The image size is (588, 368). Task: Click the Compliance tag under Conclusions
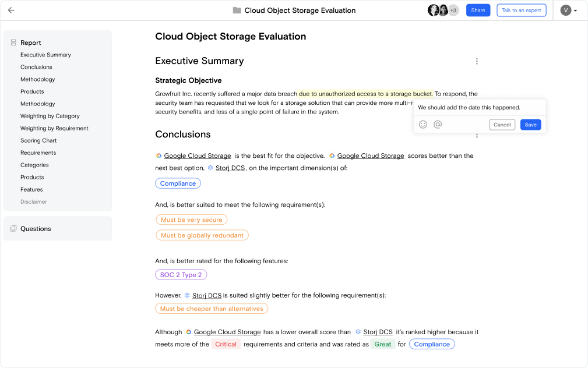pyautogui.click(x=178, y=183)
